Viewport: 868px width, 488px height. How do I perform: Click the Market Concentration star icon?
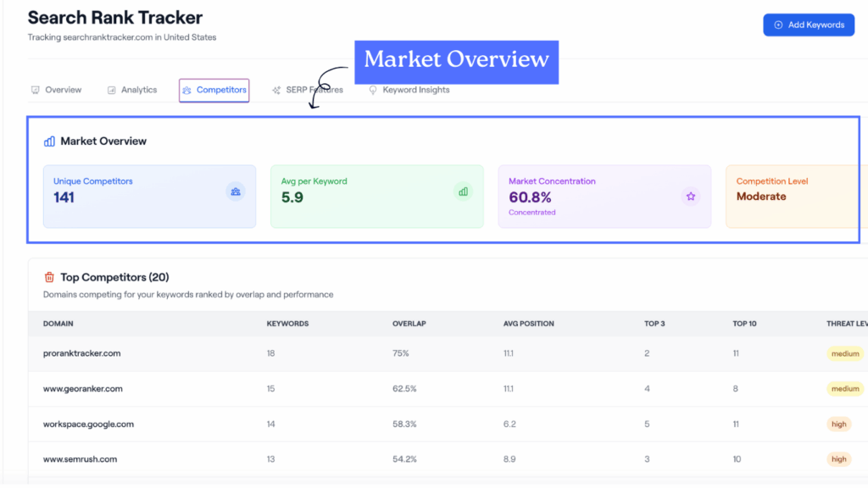(x=690, y=197)
